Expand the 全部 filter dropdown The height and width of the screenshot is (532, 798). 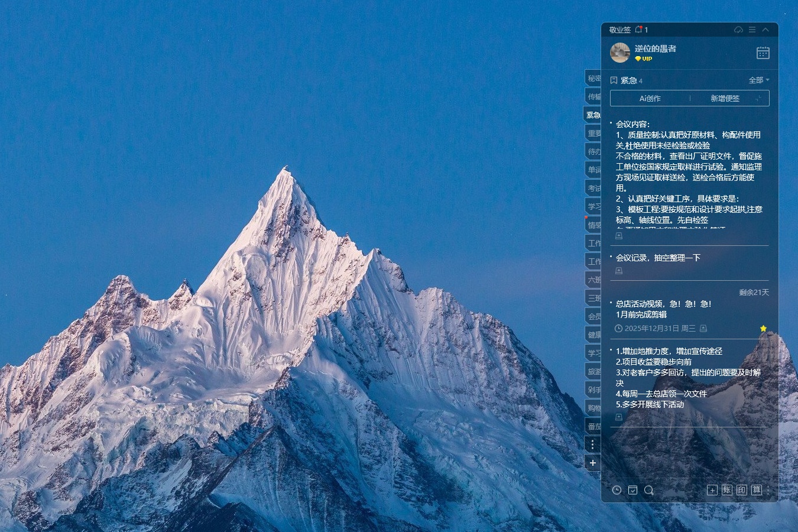tap(758, 80)
